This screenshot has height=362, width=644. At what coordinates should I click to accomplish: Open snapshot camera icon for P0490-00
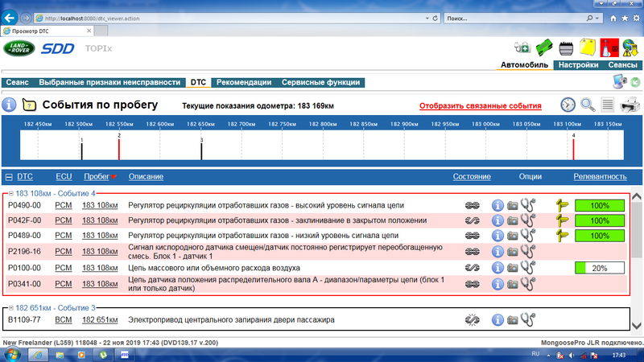[512, 205]
